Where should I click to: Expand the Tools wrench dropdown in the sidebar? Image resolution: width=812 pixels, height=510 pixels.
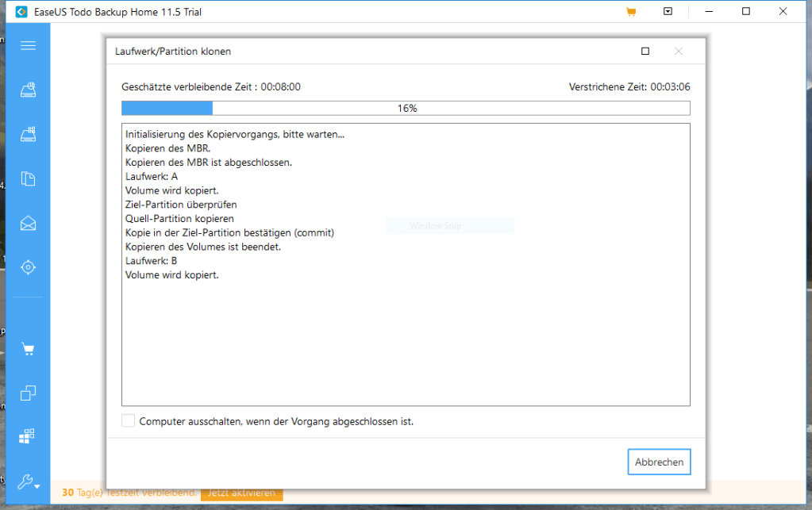click(x=28, y=481)
